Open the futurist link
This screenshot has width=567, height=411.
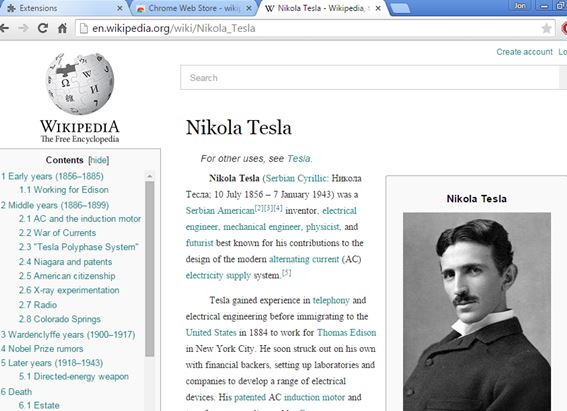(199, 243)
